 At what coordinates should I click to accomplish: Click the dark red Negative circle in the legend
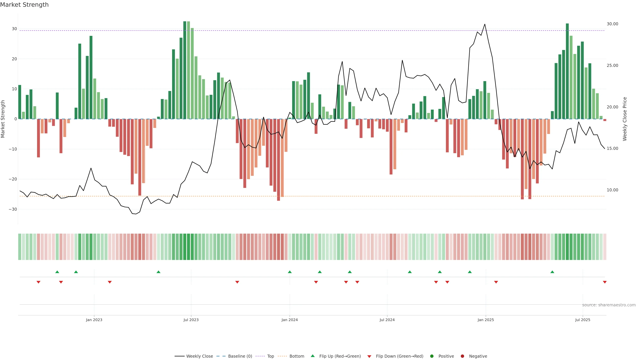tap(462, 356)
